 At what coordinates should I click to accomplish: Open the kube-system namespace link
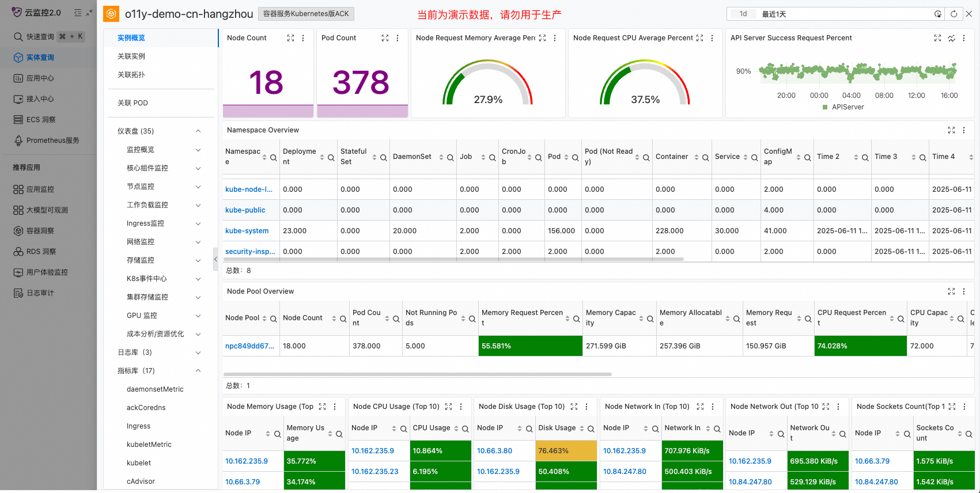coord(247,231)
